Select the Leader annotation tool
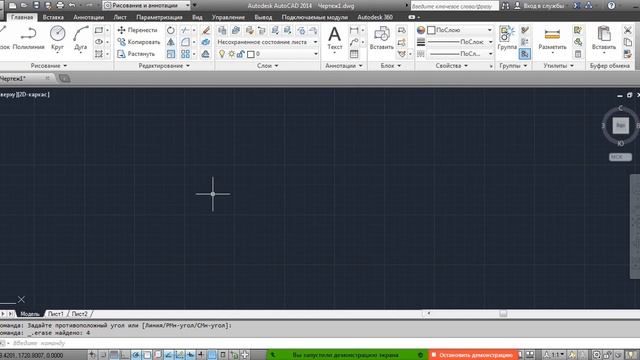The image size is (640, 360). 354,42
